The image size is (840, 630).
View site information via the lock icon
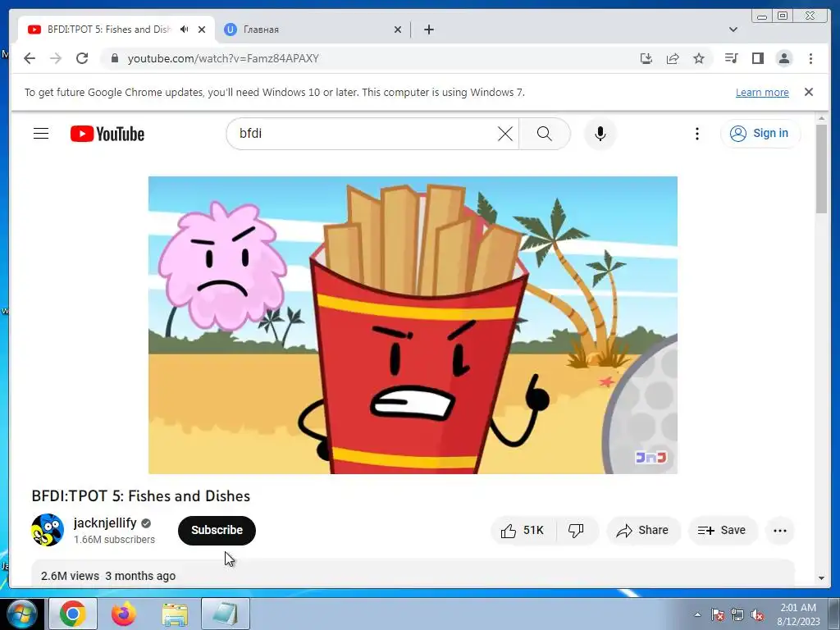(x=115, y=58)
